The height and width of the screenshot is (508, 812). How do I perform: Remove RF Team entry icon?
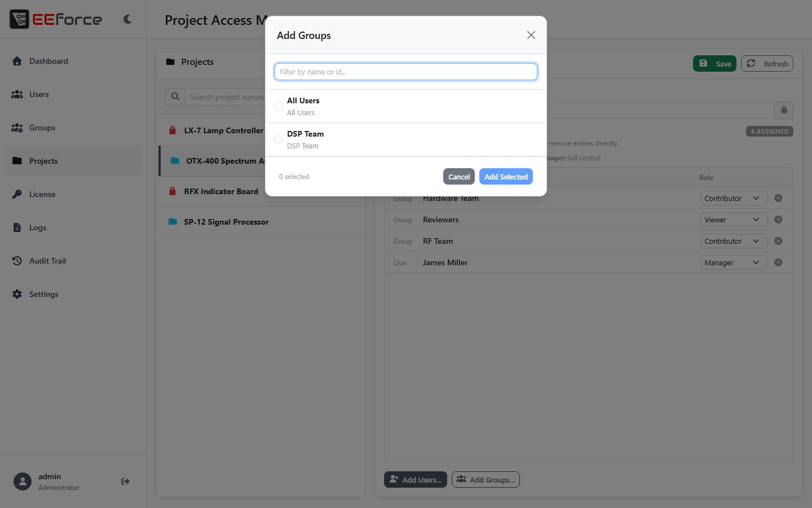(x=778, y=241)
